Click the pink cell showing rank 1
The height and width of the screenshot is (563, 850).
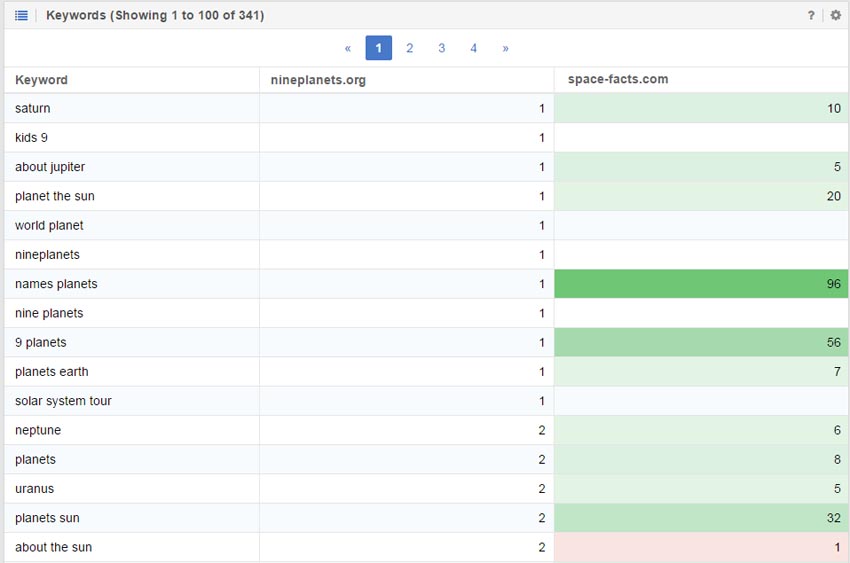pos(701,547)
